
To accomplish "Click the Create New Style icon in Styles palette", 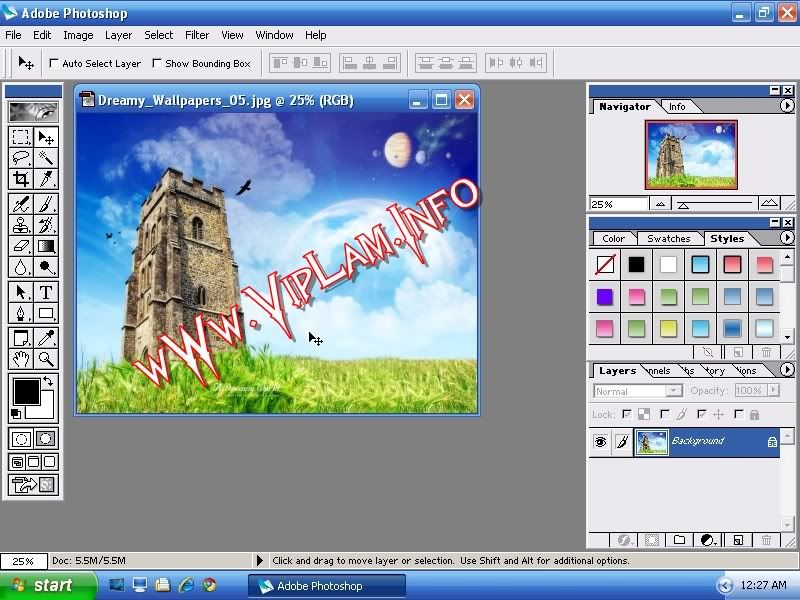I will [x=738, y=352].
